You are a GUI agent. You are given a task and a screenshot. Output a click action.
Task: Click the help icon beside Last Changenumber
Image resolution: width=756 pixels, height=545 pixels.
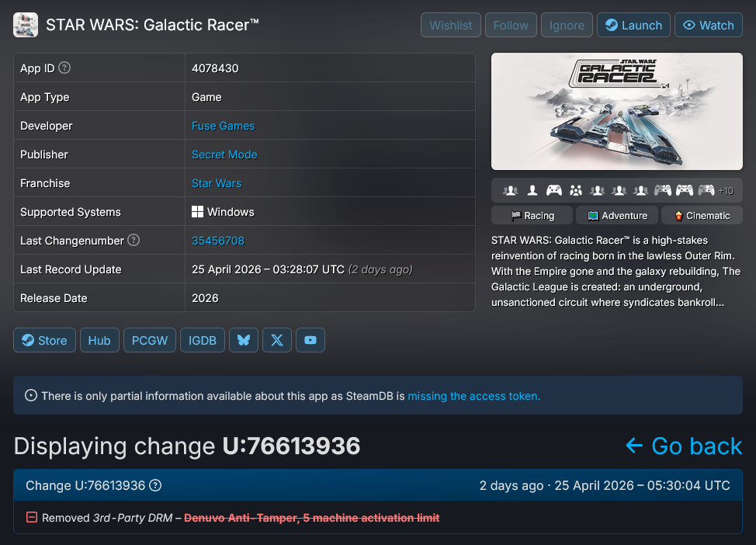(134, 240)
